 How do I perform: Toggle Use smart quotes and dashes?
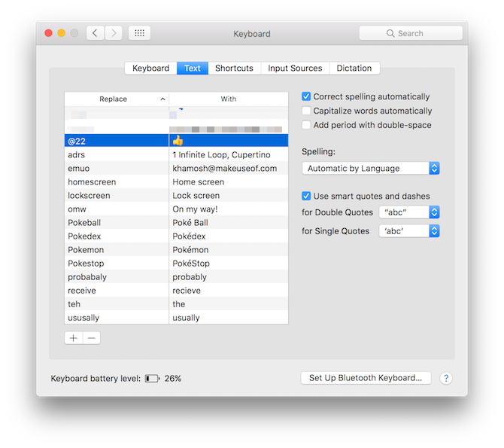pyautogui.click(x=306, y=196)
